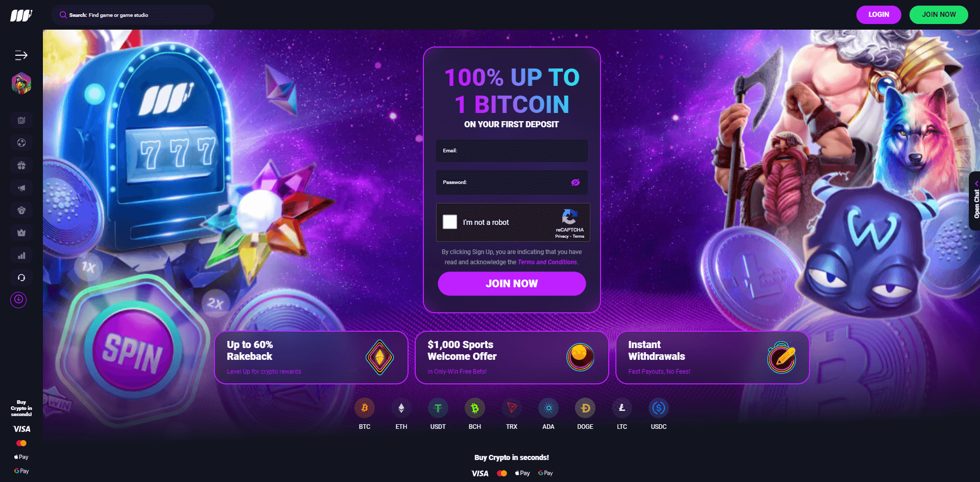Screen dimensions: 980x482
Task: Open the slot machine casino icon
Action: pos(21,120)
